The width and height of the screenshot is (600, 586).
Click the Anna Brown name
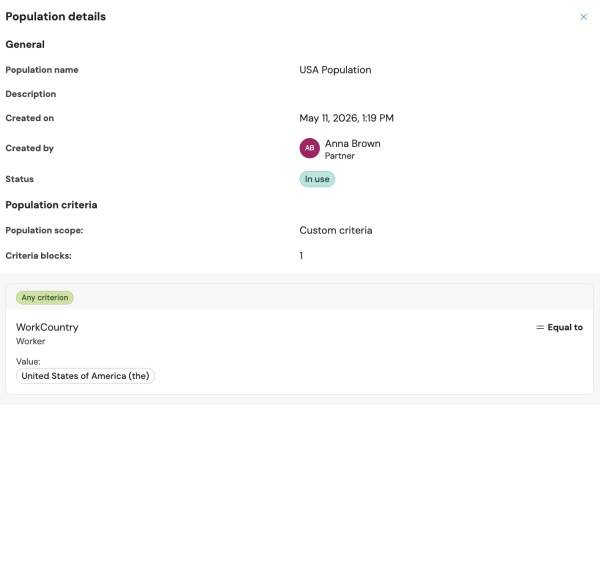(352, 144)
